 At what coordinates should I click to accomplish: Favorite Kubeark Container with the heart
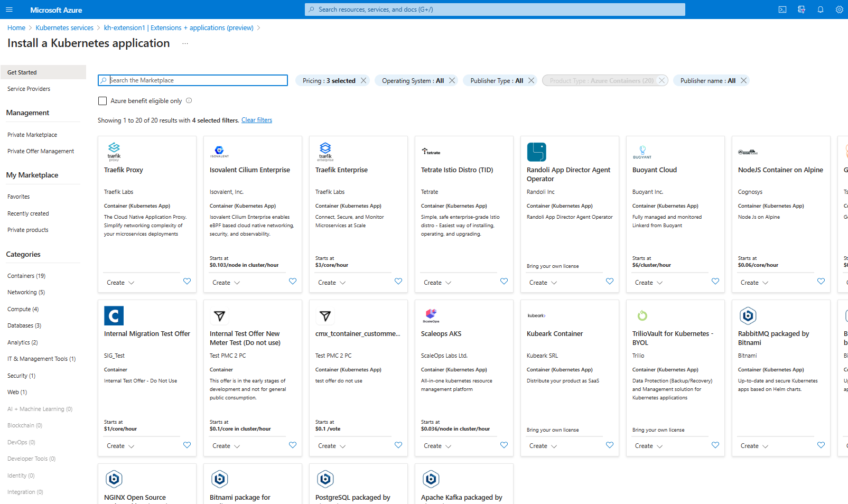610,445
